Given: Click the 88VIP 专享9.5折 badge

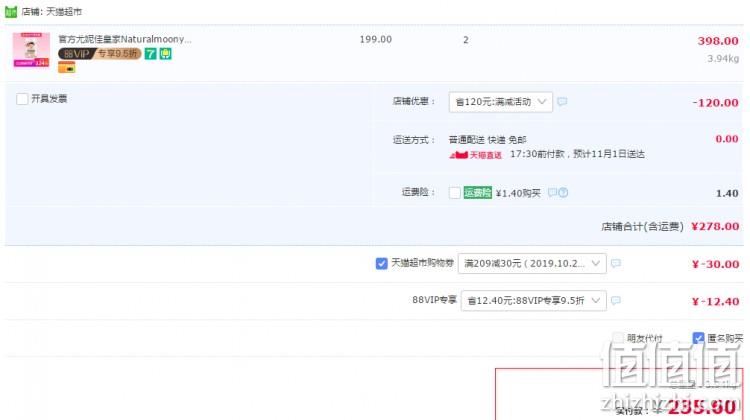Looking at the screenshot, I should coord(99,54).
